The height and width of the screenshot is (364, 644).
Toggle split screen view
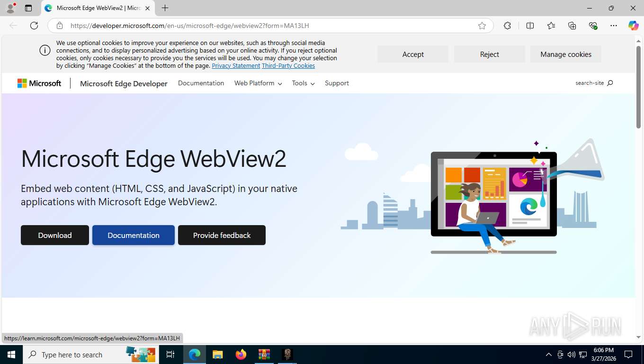tap(530, 26)
